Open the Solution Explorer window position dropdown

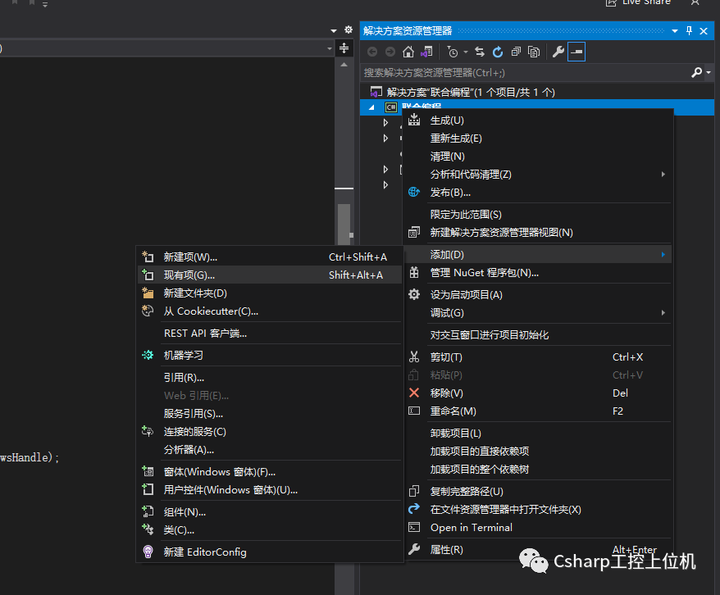675,31
